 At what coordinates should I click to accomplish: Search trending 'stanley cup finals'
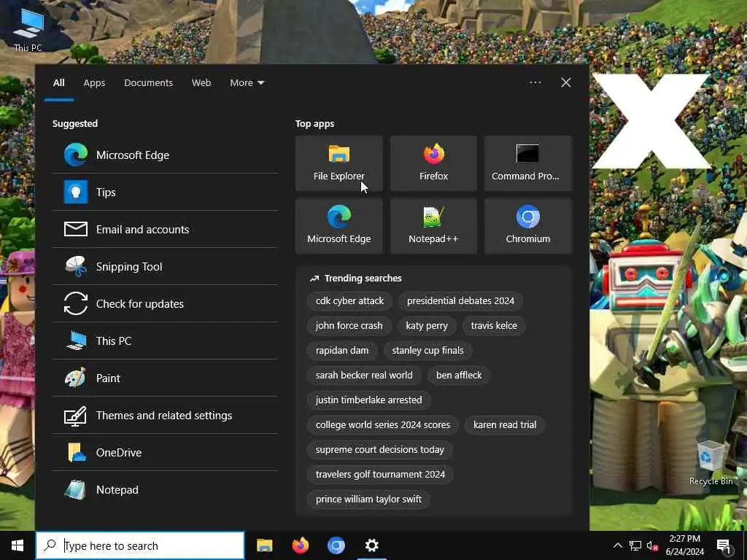point(427,350)
